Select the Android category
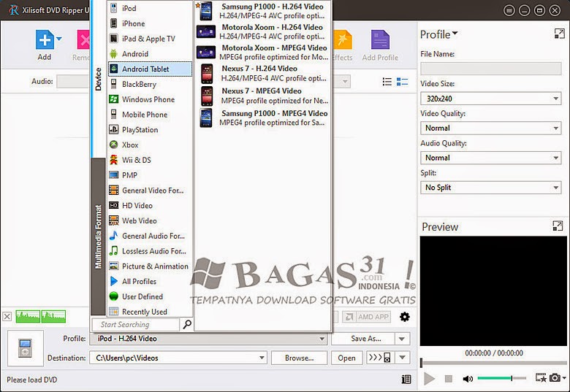 [150, 54]
